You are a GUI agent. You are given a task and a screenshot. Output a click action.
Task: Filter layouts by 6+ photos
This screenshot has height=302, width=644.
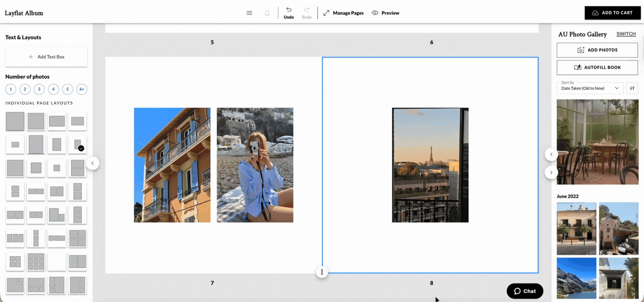point(82,89)
